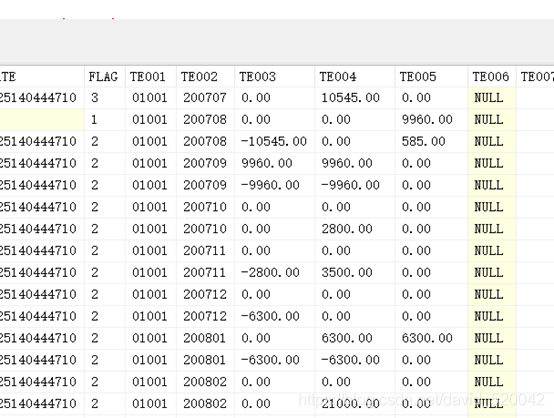Image resolution: width=554 pixels, height=418 pixels.
Task: Click the TE001 cell in the 3500.00 row
Action: coord(151,273)
